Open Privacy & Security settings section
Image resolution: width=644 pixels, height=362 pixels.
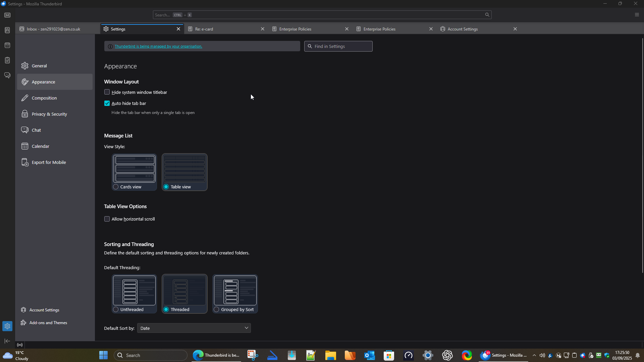pyautogui.click(x=49, y=114)
